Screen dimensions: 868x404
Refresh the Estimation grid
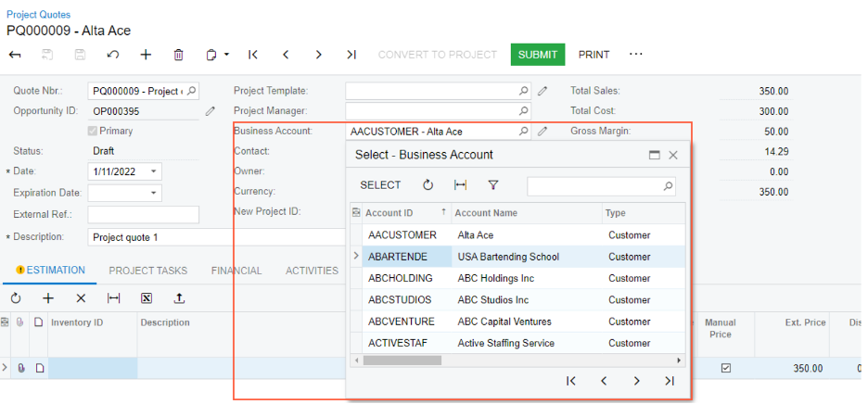tap(16, 299)
